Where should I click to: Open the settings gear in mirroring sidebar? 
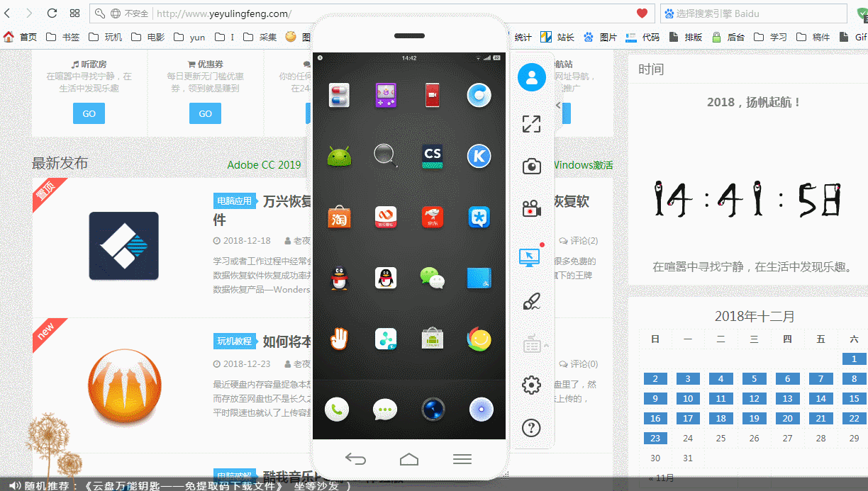(531, 385)
